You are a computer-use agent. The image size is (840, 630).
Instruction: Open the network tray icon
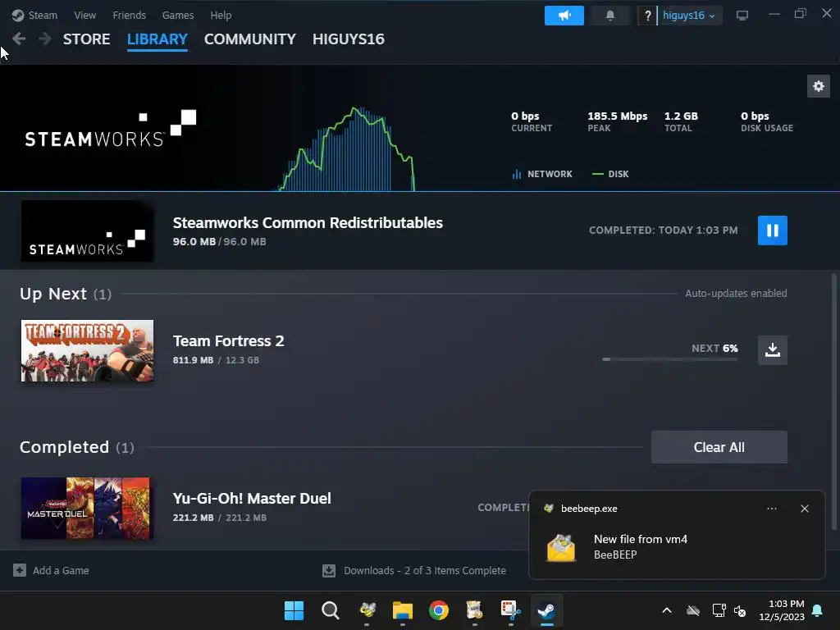click(x=719, y=610)
